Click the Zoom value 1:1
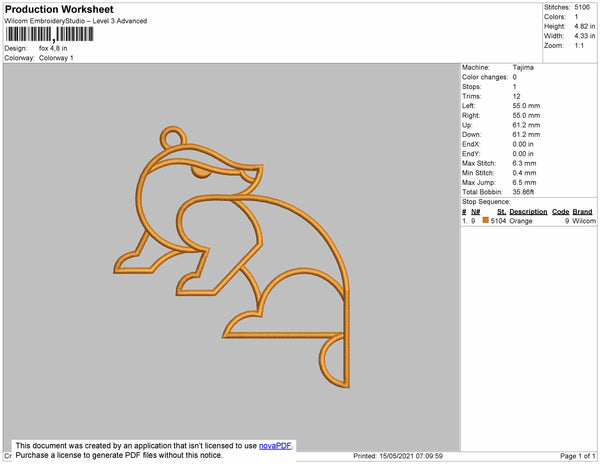This screenshot has width=600, height=464. (579, 46)
